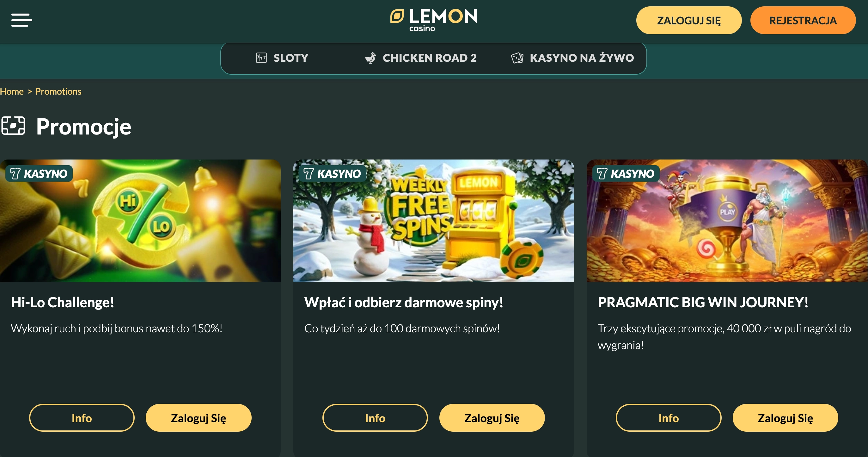Click the Lemon Casino logo
Image resolution: width=868 pixels, height=457 pixels.
click(434, 20)
